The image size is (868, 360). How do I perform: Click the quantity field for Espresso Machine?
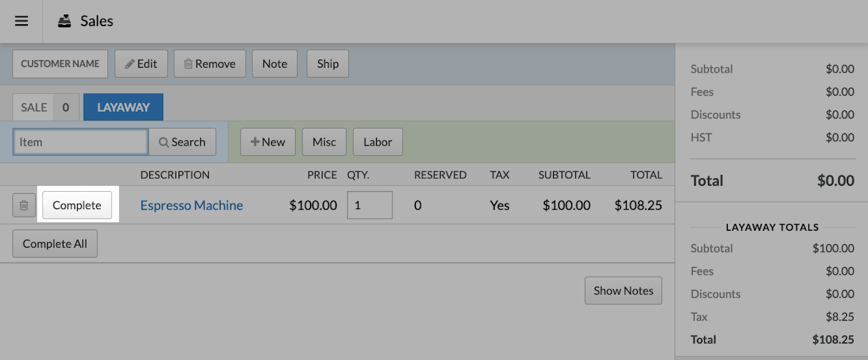pos(370,205)
